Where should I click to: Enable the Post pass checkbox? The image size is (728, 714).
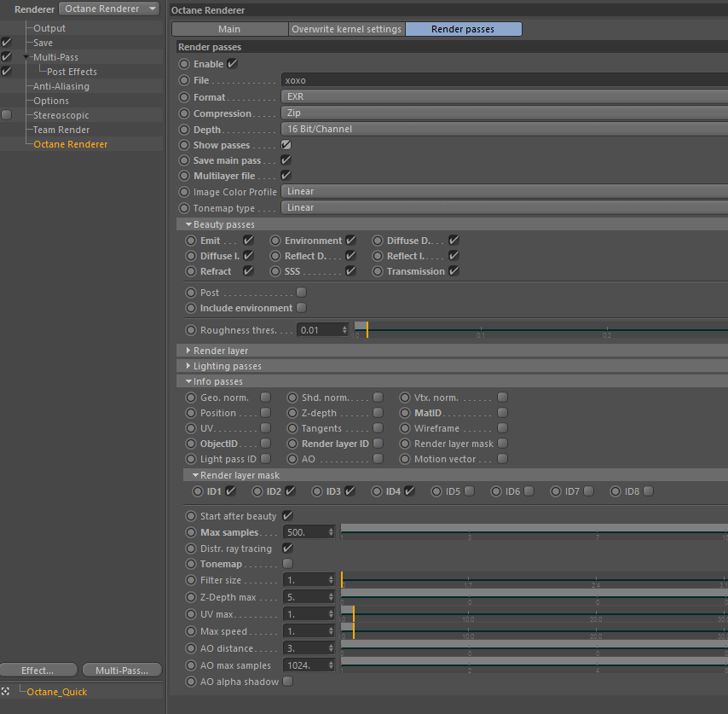click(x=301, y=293)
